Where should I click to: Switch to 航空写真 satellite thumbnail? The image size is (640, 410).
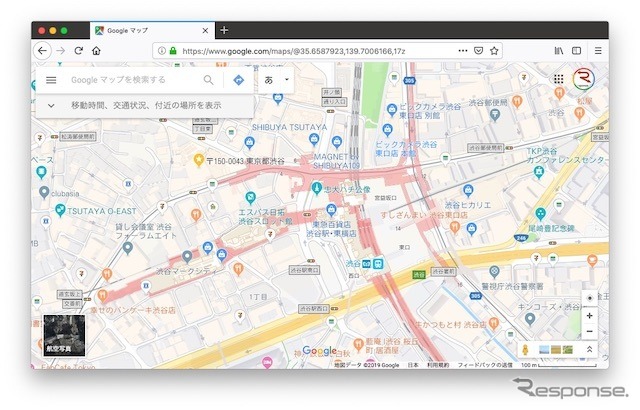[64, 335]
